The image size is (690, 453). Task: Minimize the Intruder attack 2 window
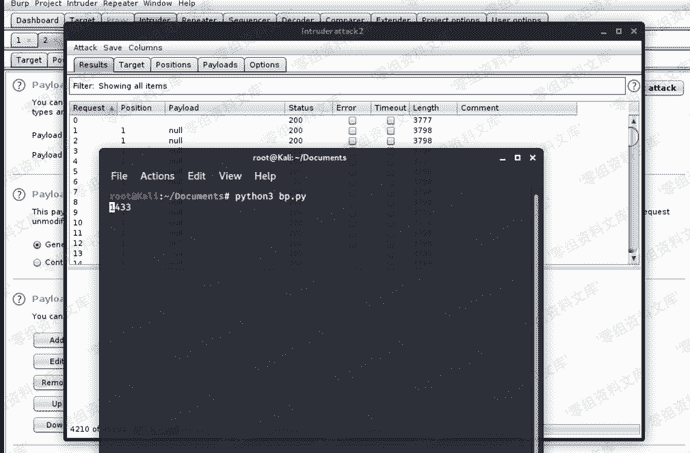pos(604,32)
